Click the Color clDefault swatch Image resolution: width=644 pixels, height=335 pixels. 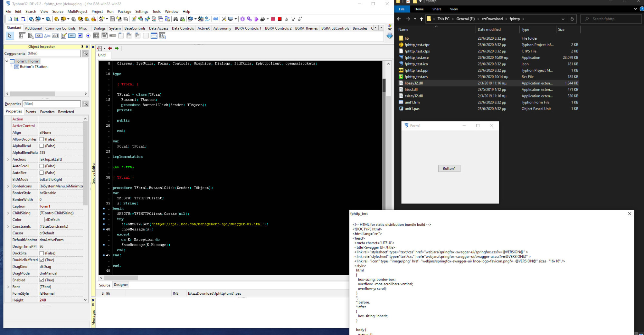coord(42,220)
